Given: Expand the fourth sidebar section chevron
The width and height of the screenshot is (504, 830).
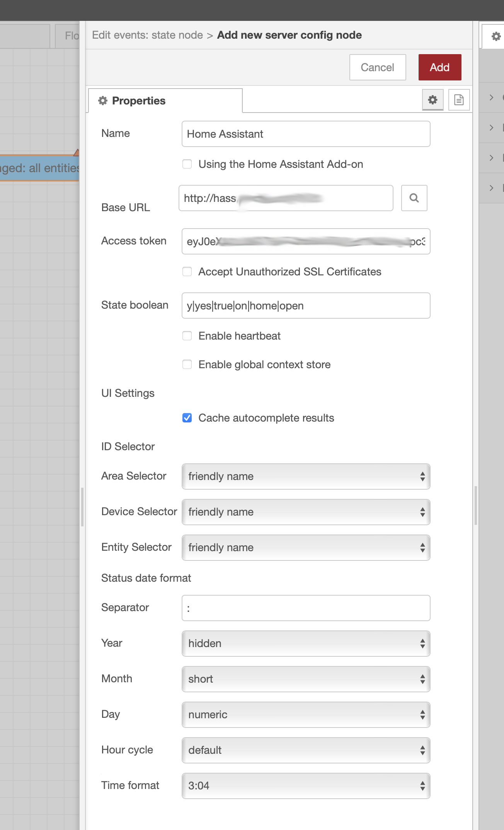Looking at the screenshot, I should pyautogui.click(x=491, y=188).
